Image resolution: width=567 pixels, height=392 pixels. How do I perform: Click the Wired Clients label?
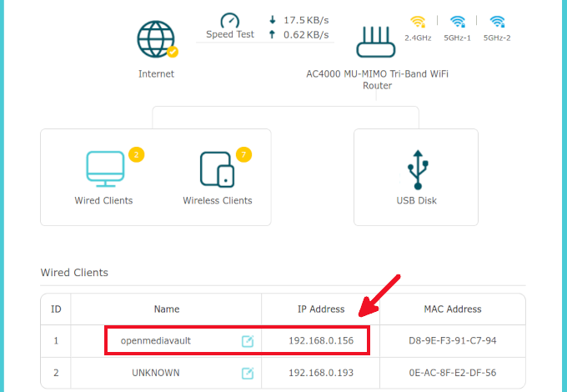coord(103,200)
